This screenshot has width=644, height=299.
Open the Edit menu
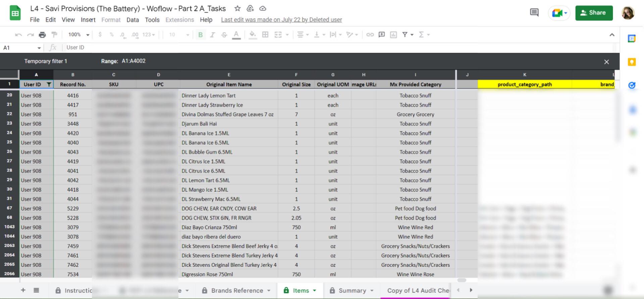[51, 20]
